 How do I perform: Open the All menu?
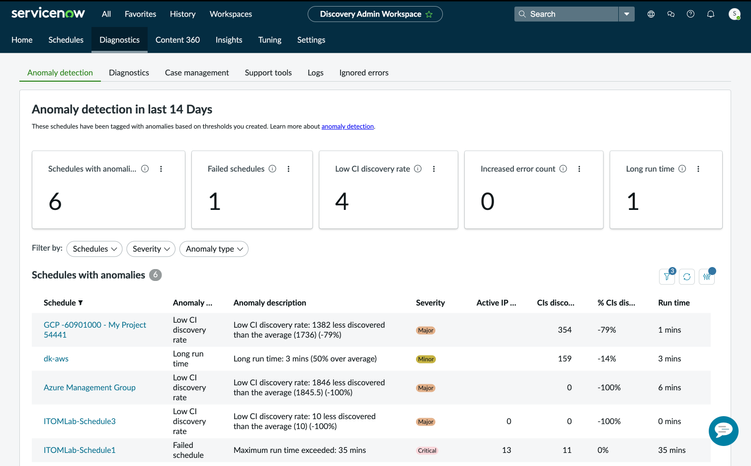coord(106,14)
